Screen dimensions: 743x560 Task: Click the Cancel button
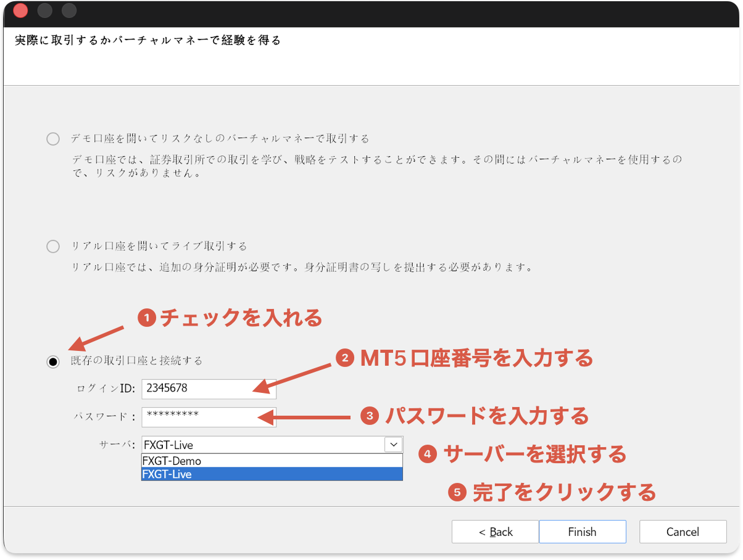tap(683, 532)
